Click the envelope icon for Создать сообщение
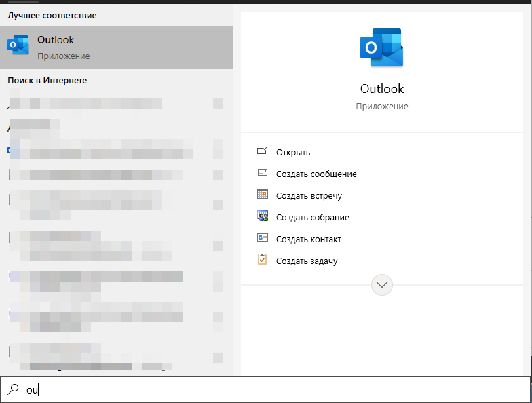 pyautogui.click(x=263, y=174)
